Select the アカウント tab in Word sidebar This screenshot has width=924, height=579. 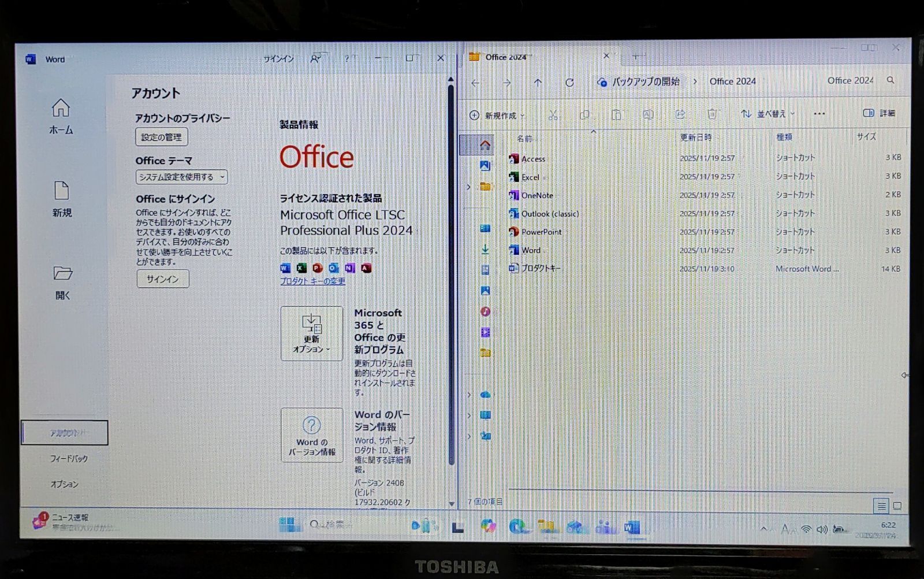(x=65, y=432)
